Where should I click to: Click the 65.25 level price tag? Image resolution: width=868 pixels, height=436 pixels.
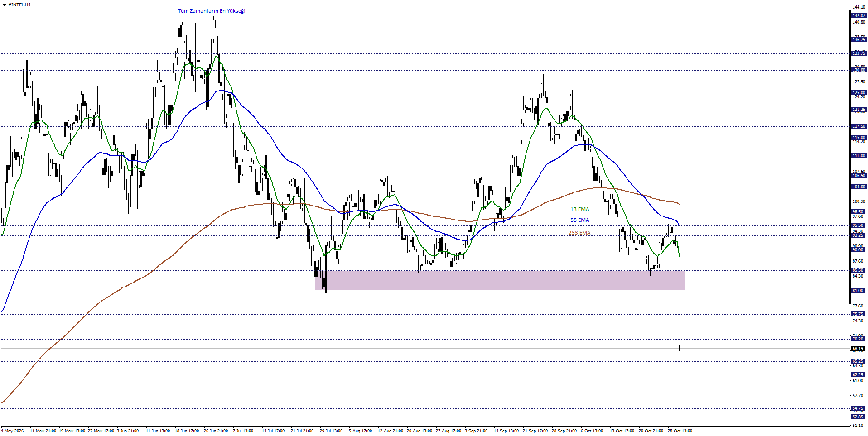[x=858, y=361]
